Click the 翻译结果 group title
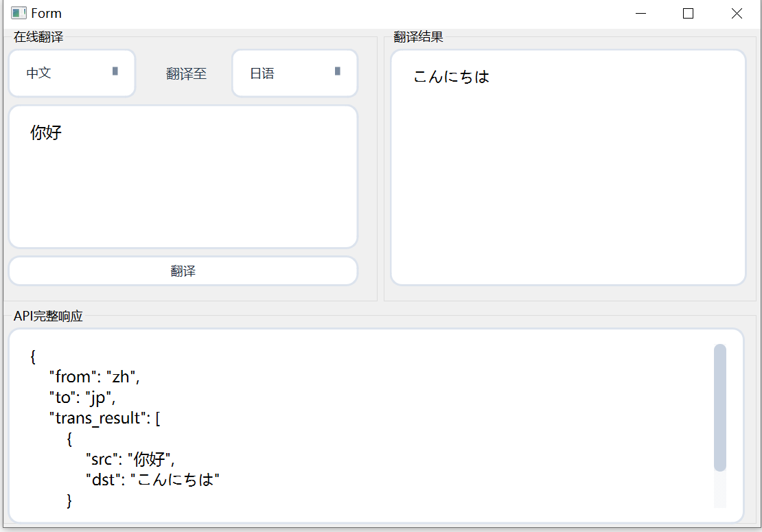This screenshot has height=532, width=762. [419, 37]
